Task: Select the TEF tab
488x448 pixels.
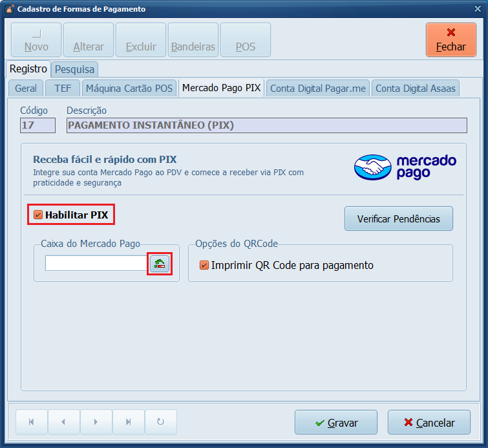Action: pyautogui.click(x=63, y=89)
